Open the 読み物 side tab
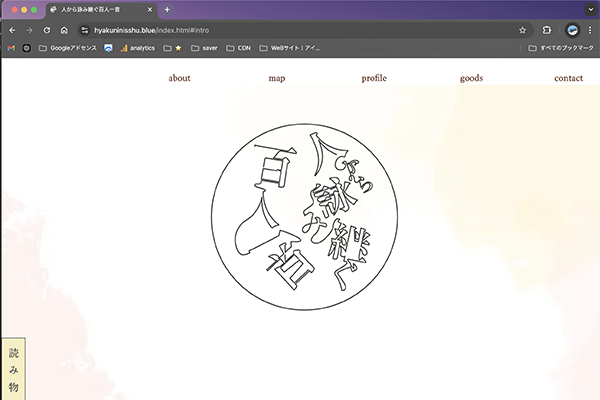 point(13,370)
